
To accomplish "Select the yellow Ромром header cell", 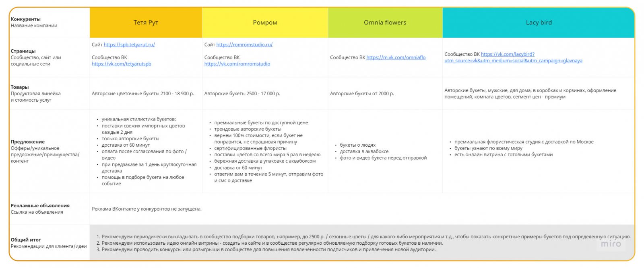I will tap(265, 23).
